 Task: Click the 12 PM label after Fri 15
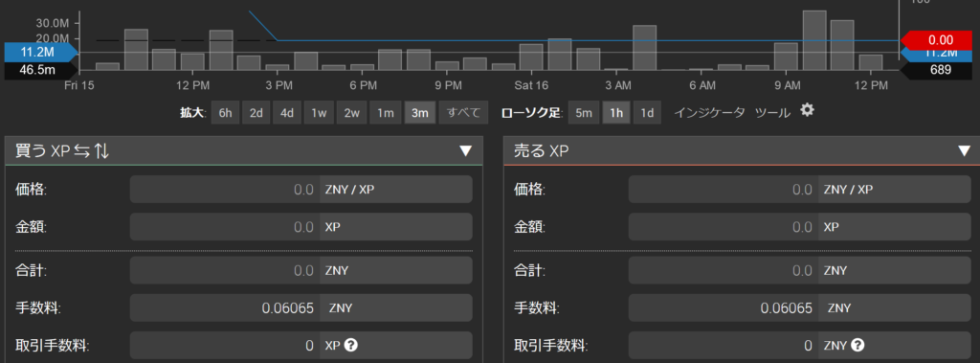192,85
